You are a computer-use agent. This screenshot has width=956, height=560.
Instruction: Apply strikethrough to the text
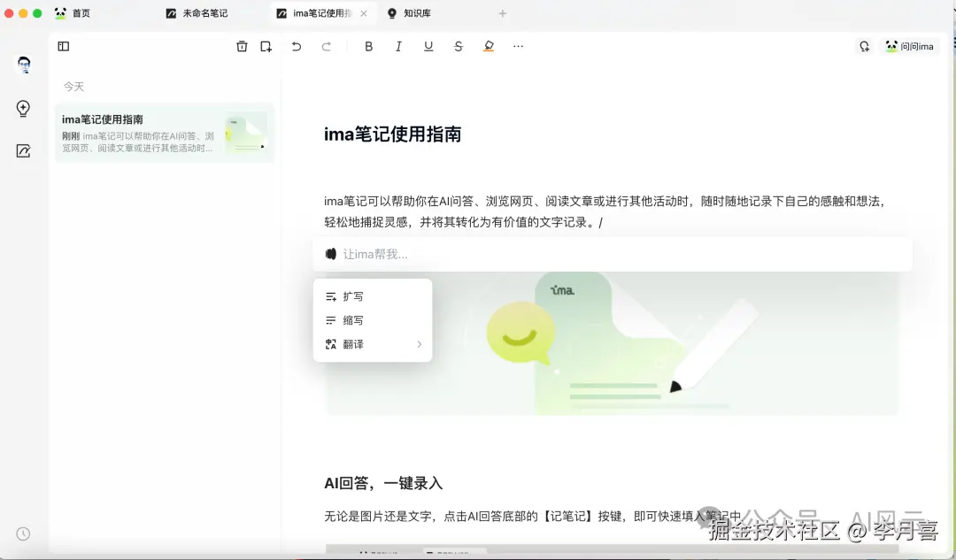[459, 46]
